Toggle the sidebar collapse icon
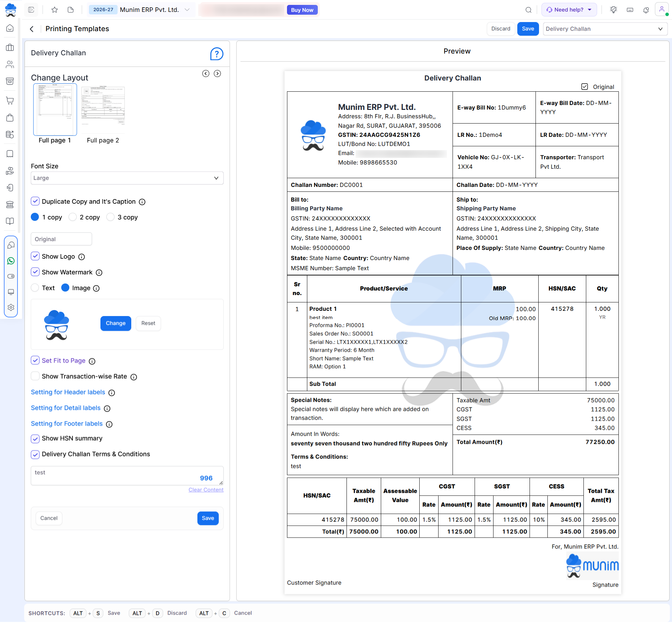The width and height of the screenshot is (672, 623). pos(31,10)
